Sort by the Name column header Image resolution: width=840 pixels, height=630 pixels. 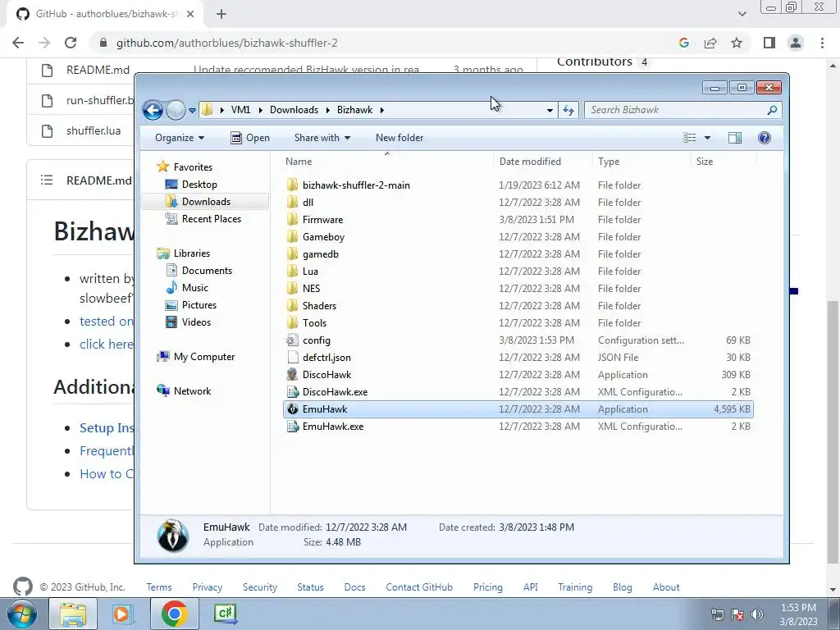[x=387, y=162]
